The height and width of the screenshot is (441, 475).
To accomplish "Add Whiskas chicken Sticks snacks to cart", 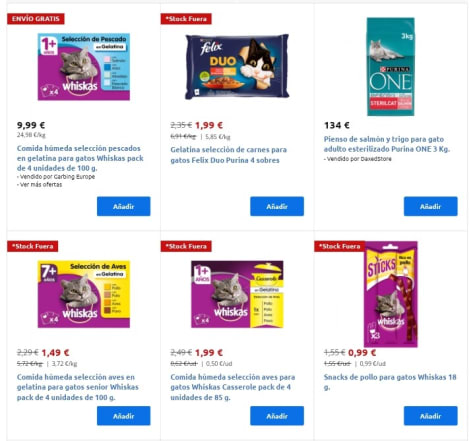I will 431,416.
